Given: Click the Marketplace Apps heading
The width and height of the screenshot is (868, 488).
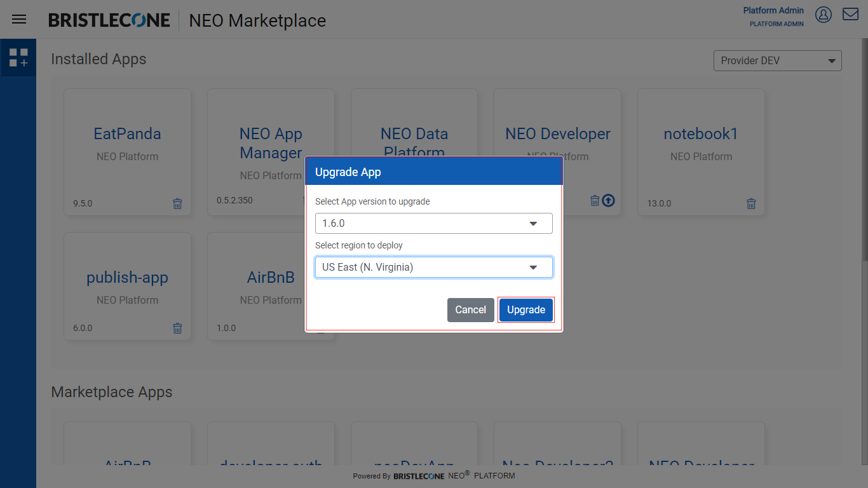Looking at the screenshot, I should [x=112, y=392].
